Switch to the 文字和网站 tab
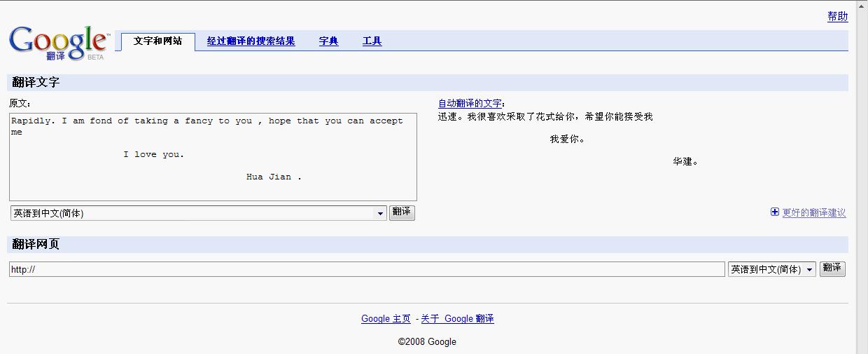868x354 pixels. coord(157,41)
